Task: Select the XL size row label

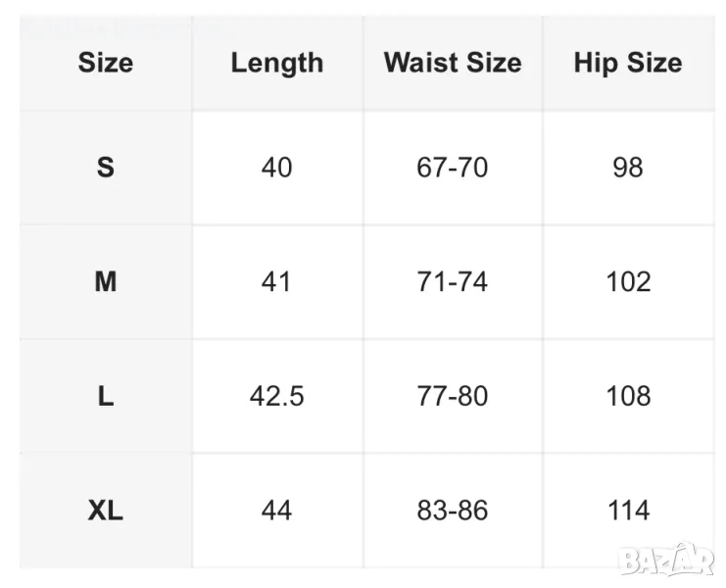Action: point(106,511)
